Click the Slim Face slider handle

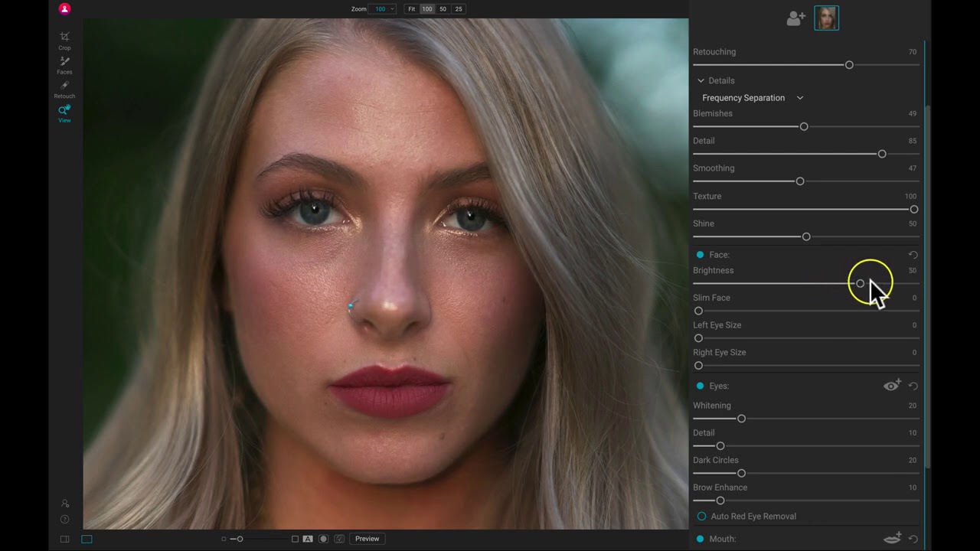(698, 311)
